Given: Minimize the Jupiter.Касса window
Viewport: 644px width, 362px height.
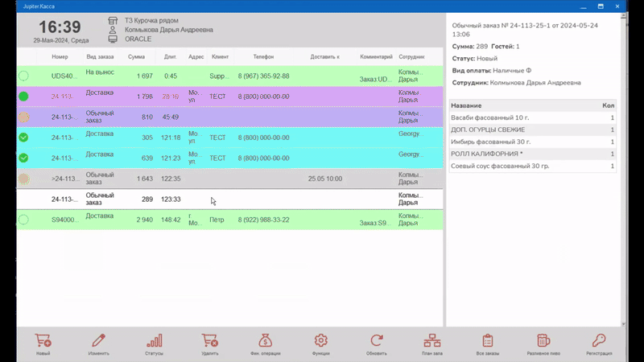Looking at the screenshot, I should [x=583, y=6].
